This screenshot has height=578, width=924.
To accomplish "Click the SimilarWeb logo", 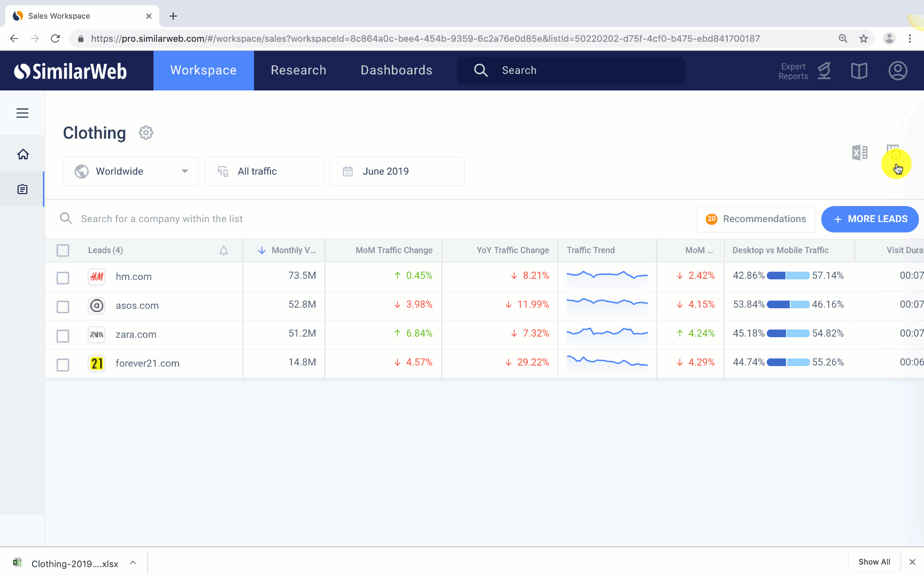I will [70, 71].
